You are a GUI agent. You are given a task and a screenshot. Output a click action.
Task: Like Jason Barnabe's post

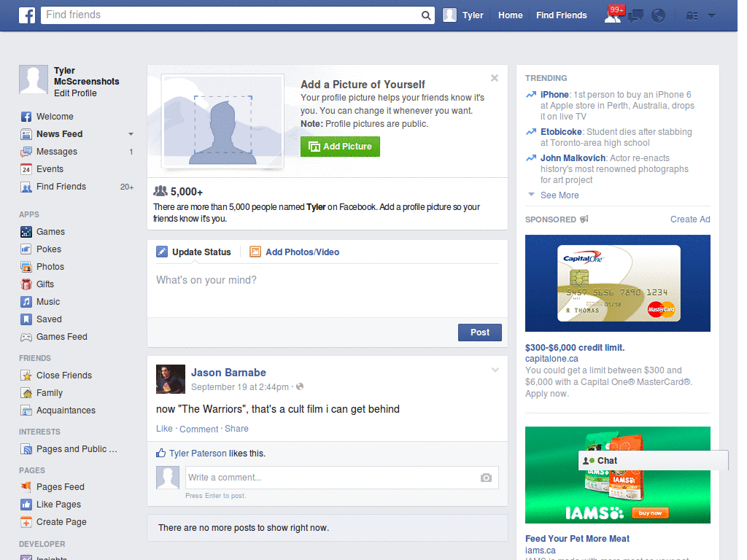pyautogui.click(x=164, y=429)
